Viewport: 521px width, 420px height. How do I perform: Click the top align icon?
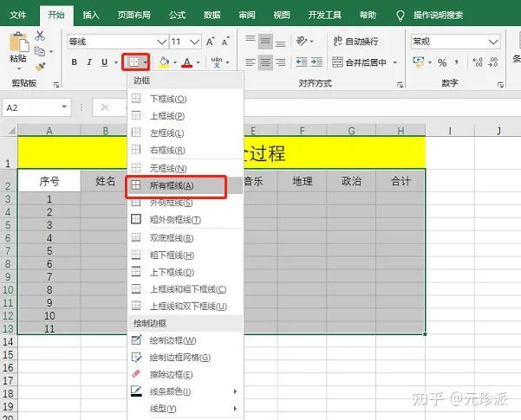[x=251, y=38]
